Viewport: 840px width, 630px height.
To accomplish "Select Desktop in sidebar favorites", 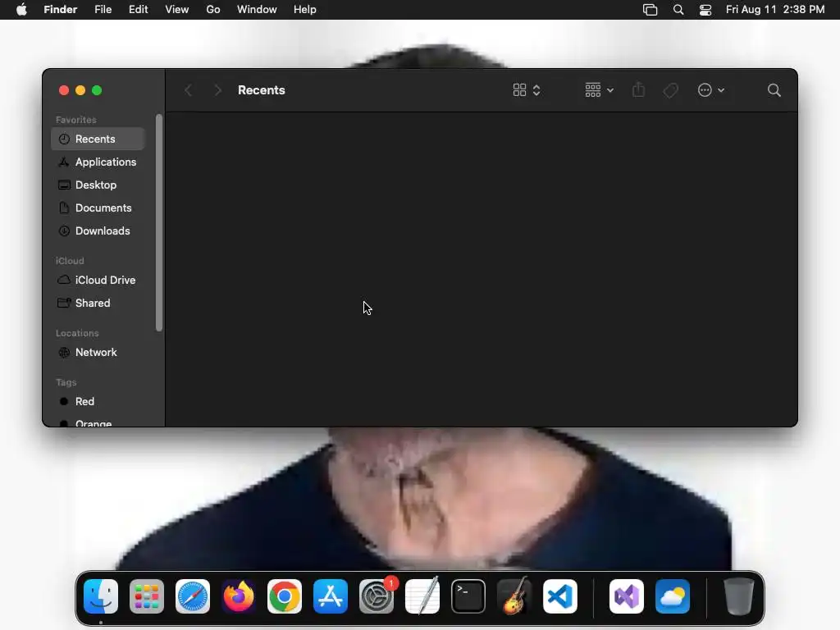I will coord(98,185).
